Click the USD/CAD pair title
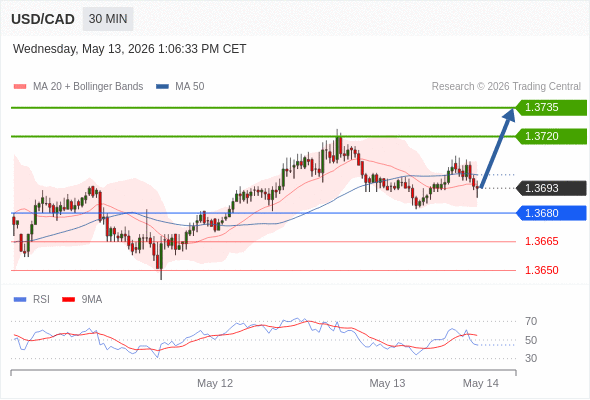The width and height of the screenshot is (590, 400). 43,19
